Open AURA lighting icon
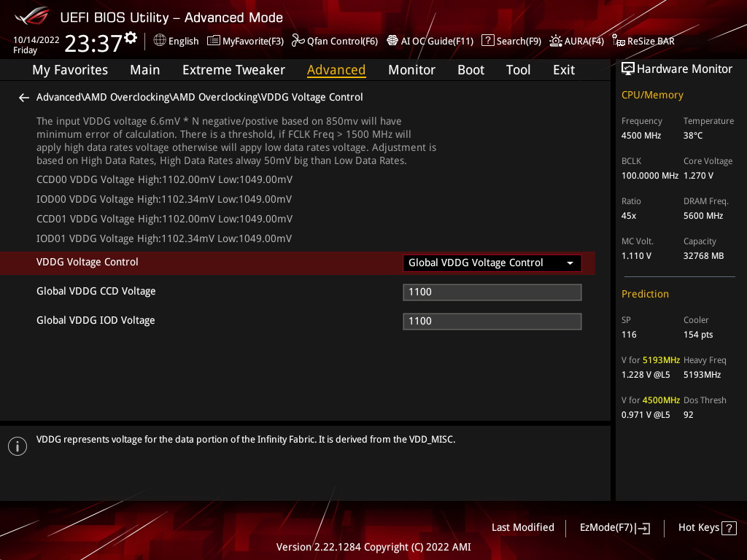This screenshot has width=747, height=560. (555, 41)
